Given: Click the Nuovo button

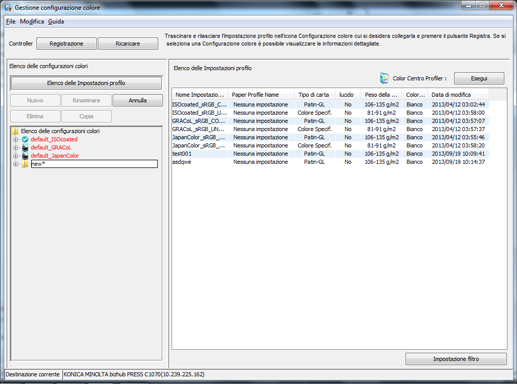Looking at the screenshot, I should pyautogui.click(x=35, y=100).
